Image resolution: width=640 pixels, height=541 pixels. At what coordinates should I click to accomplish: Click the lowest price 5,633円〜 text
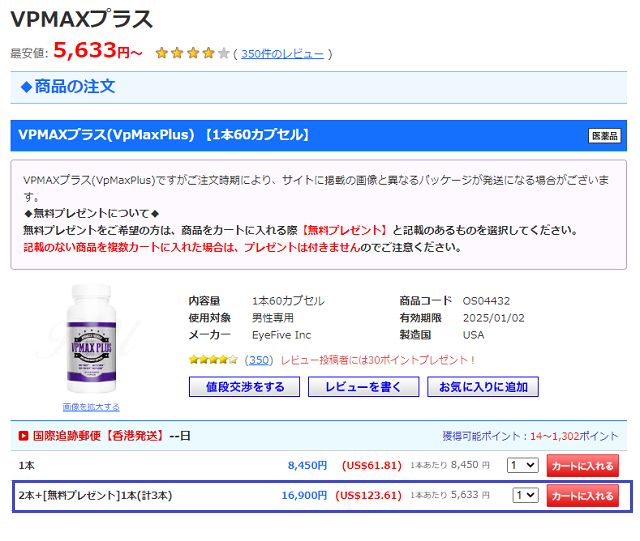[98, 51]
